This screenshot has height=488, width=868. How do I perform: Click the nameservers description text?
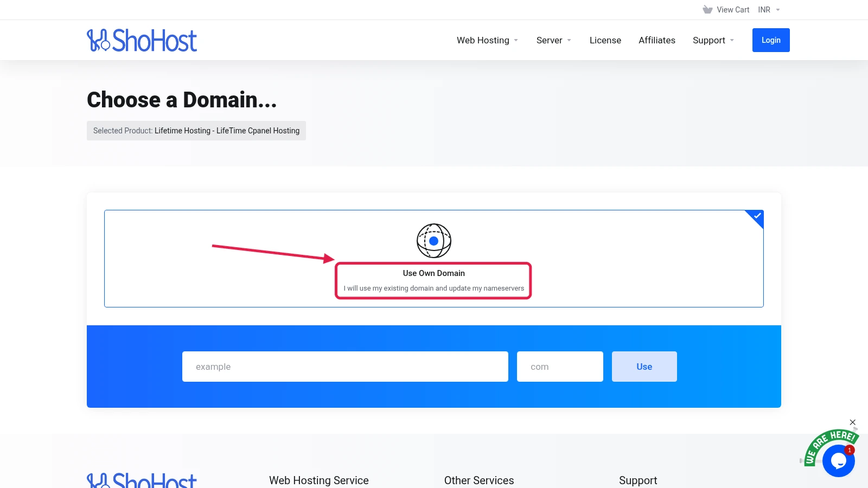click(x=433, y=288)
